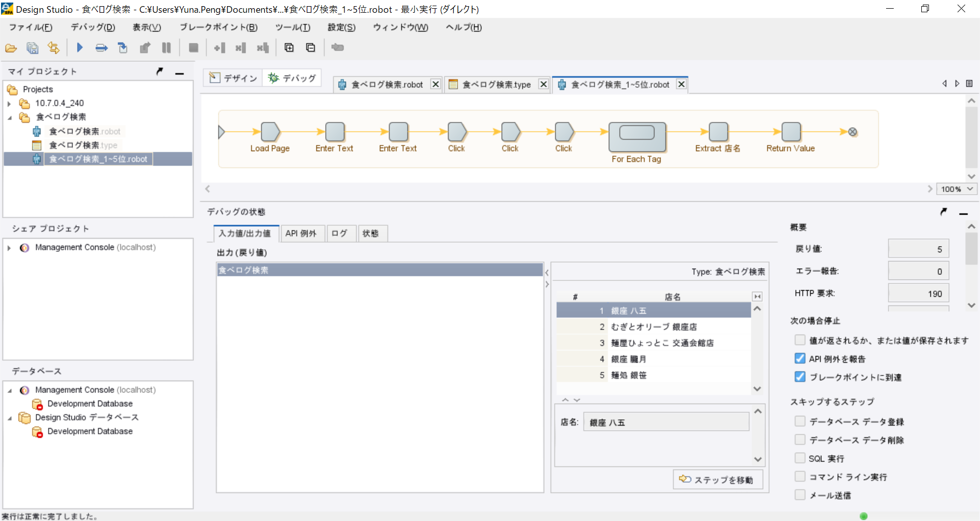This screenshot has width=980, height=521.
Task: Check the コマンド ライン実行 checkbox
Action: tap(800, 477)
